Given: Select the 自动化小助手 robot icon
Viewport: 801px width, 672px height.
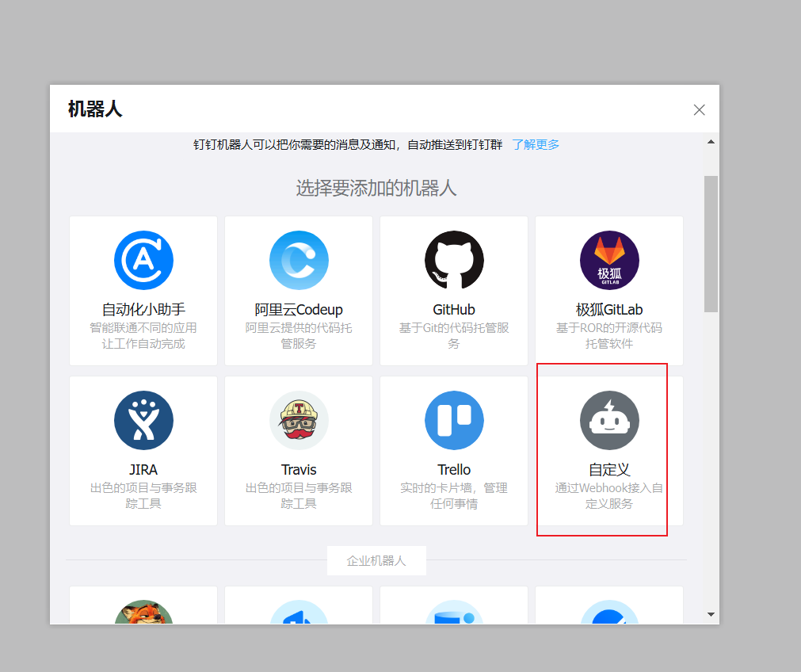Looking at the screenshot, I should (x=143, y=260).
